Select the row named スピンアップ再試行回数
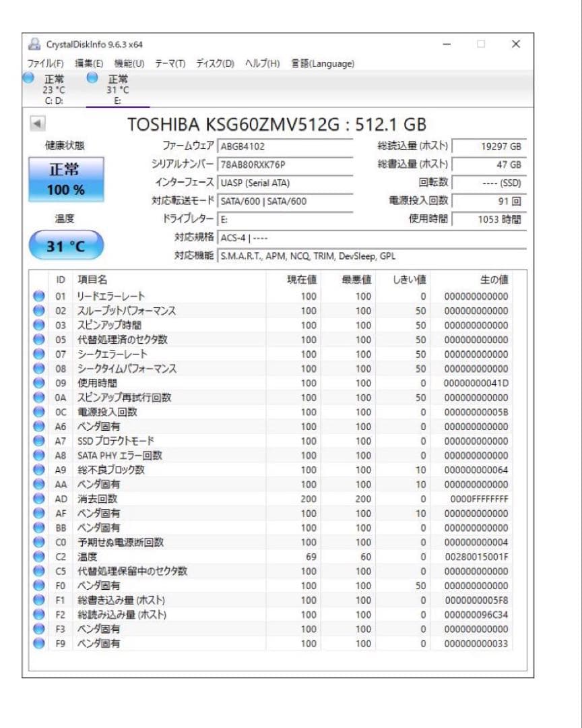 pyautogui.click(x=271, y=398)
